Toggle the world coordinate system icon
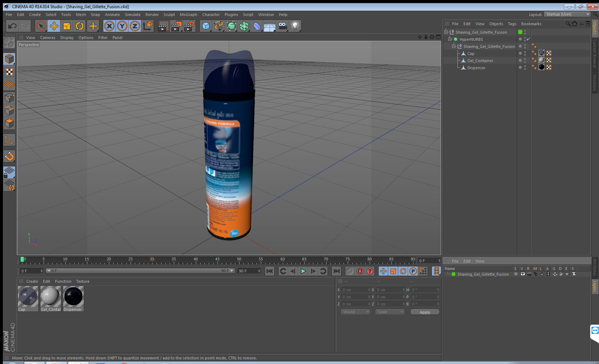599x364 pixels. (x=148, y=26)
